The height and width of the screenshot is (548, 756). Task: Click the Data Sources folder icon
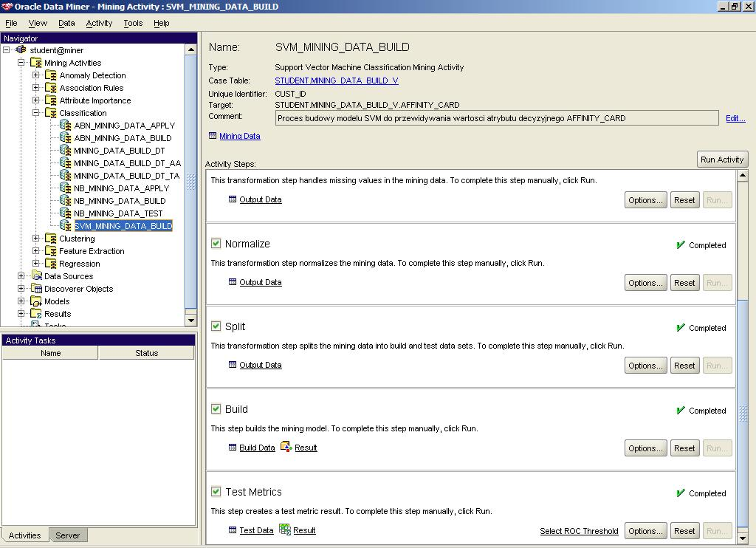pyautogui.click(x=36, y=275)
